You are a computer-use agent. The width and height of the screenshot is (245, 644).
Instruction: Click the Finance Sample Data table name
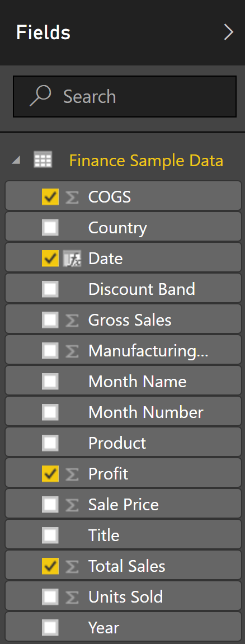click(x=146, y=160)
